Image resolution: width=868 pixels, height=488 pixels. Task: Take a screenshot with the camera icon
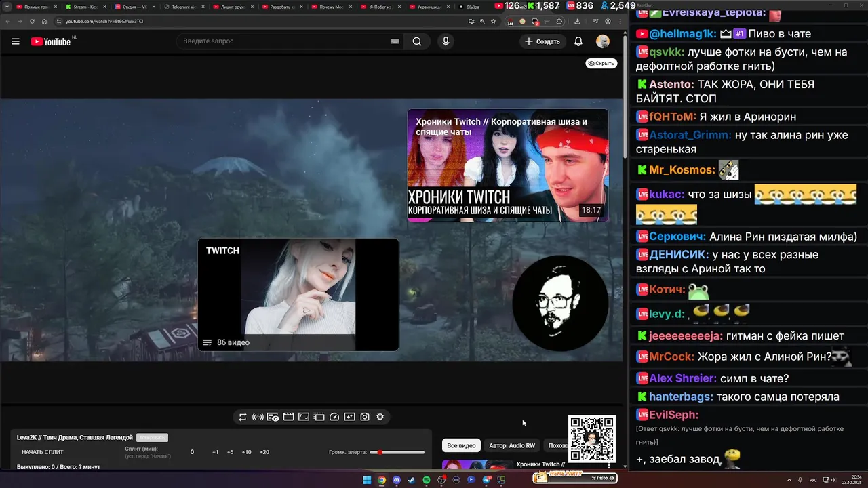click(365, 417)
